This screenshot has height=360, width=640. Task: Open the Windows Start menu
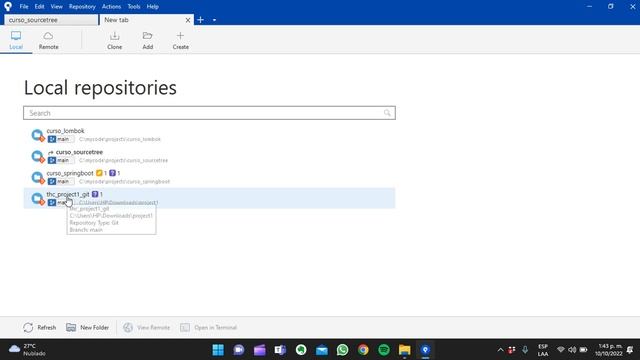218,350
